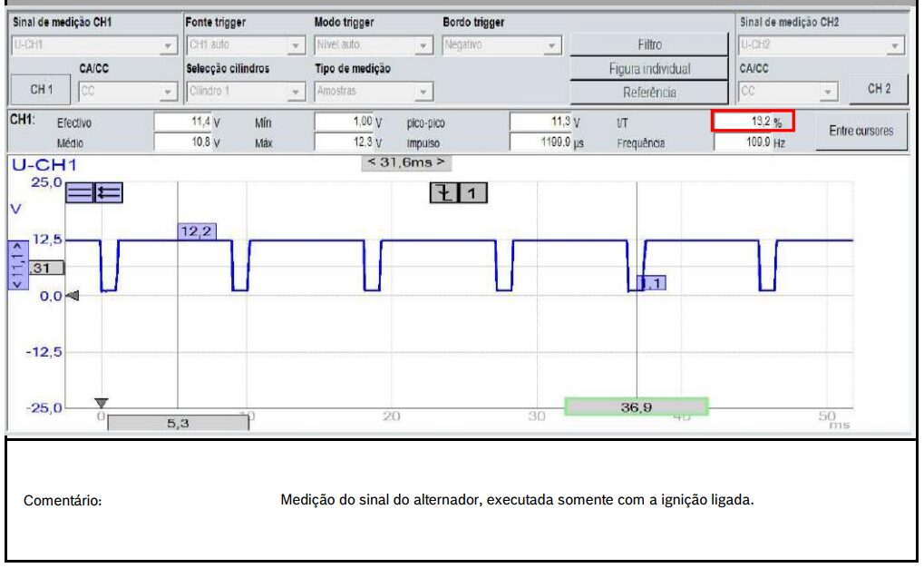Click the Figura individual button
The image size is (924, 568).
point(649,68)
